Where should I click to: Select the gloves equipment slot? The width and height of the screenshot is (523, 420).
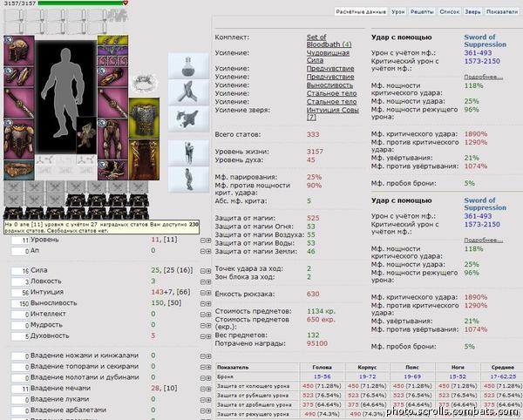(112, 77)
